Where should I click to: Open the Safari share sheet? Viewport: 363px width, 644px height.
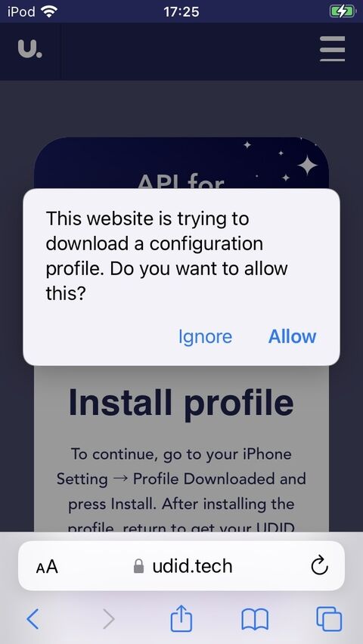coord(181,618)
